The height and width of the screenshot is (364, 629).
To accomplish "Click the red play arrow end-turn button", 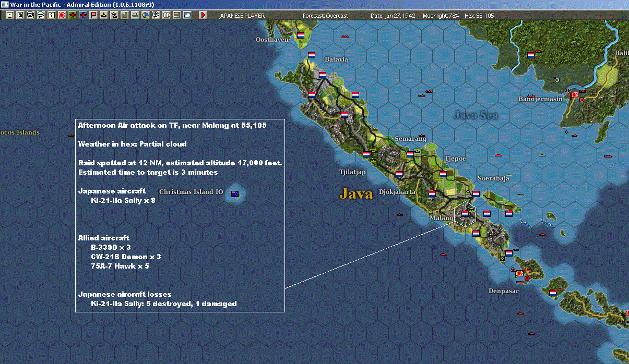I will 203,15.
